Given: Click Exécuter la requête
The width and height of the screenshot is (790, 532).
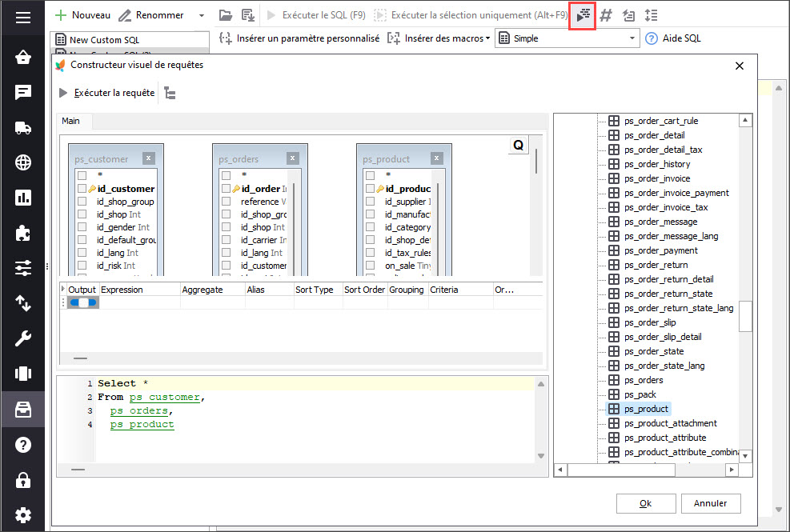Looking at the screenshot, I should [x=106, y=93].
